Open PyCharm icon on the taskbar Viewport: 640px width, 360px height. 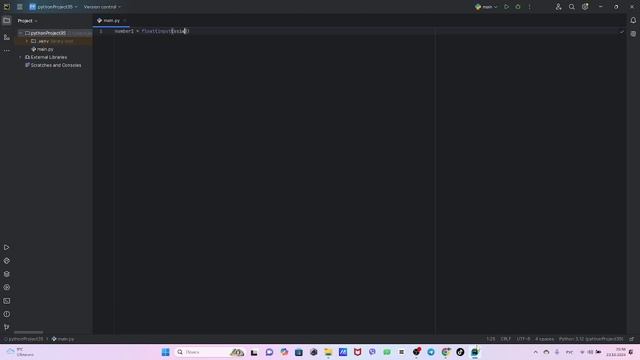point(475,352)
